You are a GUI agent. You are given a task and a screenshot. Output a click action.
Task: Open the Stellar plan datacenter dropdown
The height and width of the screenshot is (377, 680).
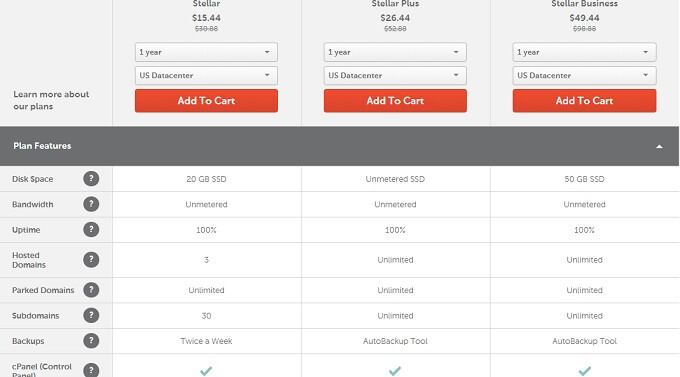(x=206, y=75)
